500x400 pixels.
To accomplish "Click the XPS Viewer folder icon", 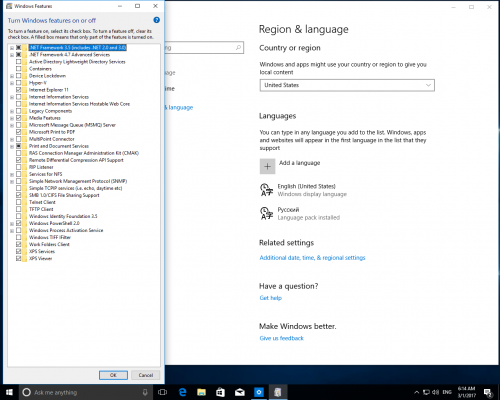I will (x=25, y=258).
